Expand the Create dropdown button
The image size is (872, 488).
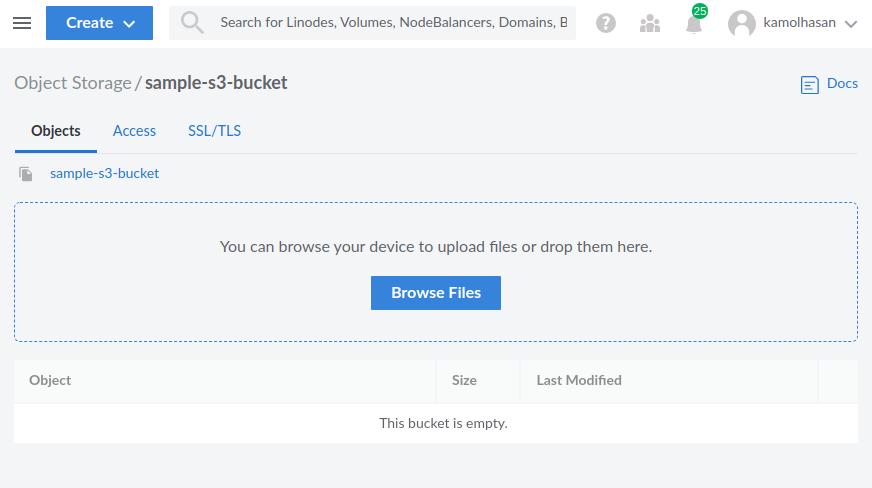[99, 23]
